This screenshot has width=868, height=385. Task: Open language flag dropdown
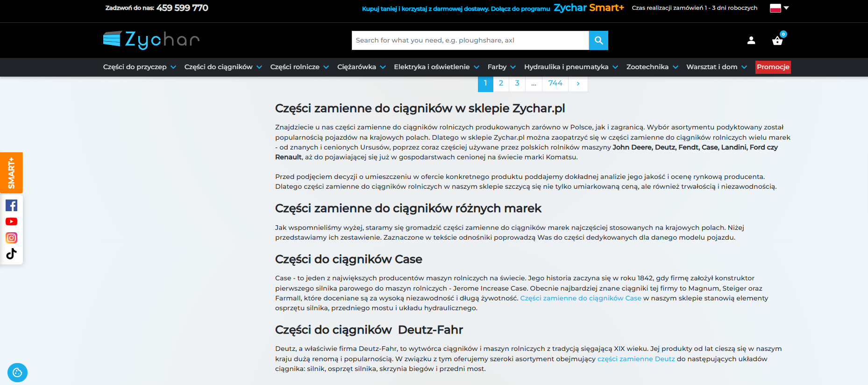click(779, 8)
